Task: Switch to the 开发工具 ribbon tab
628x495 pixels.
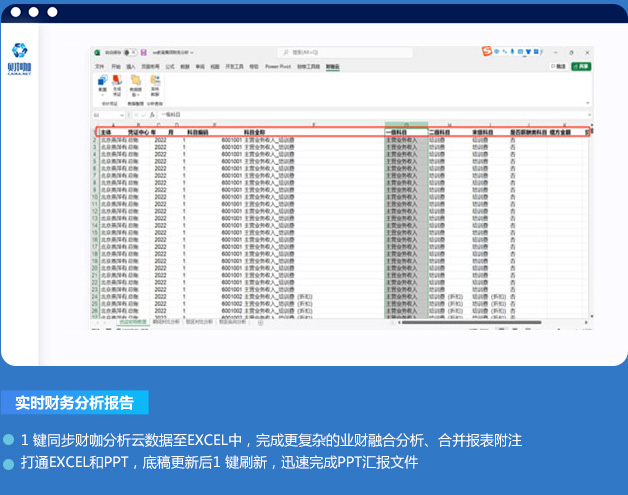Action: click(234, 66)
